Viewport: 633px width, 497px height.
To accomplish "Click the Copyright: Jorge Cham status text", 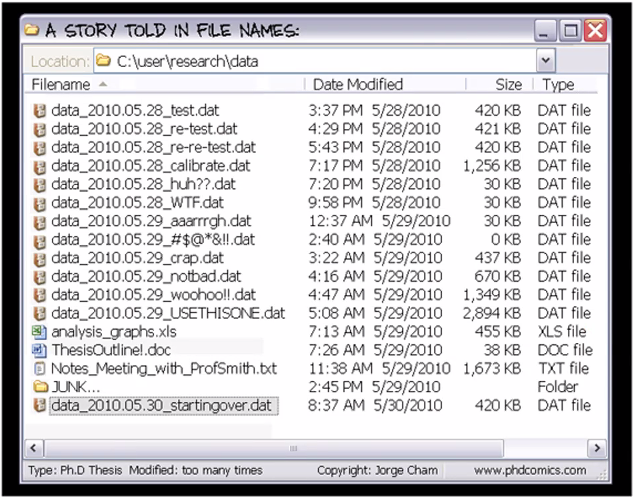I will [x=377, y=470].
